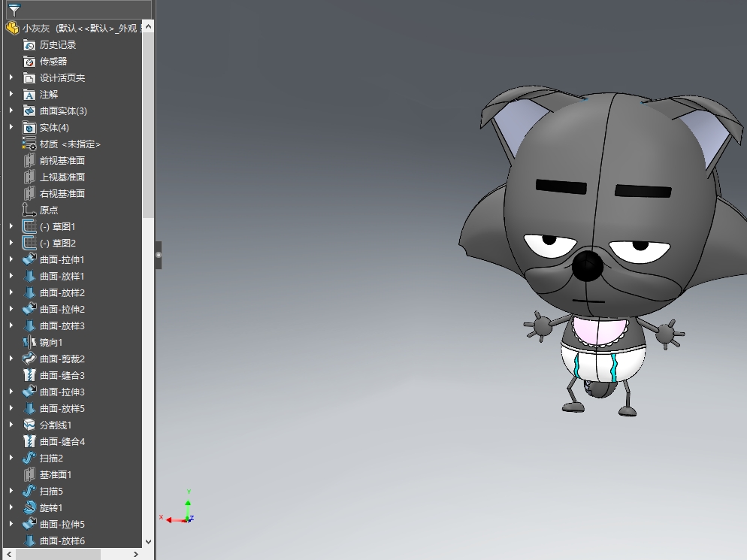Image resolution: width=747 pixels, height=560 pixels.
Task: Expand the 曲面-放样2 feature
Action: (11, 292)
